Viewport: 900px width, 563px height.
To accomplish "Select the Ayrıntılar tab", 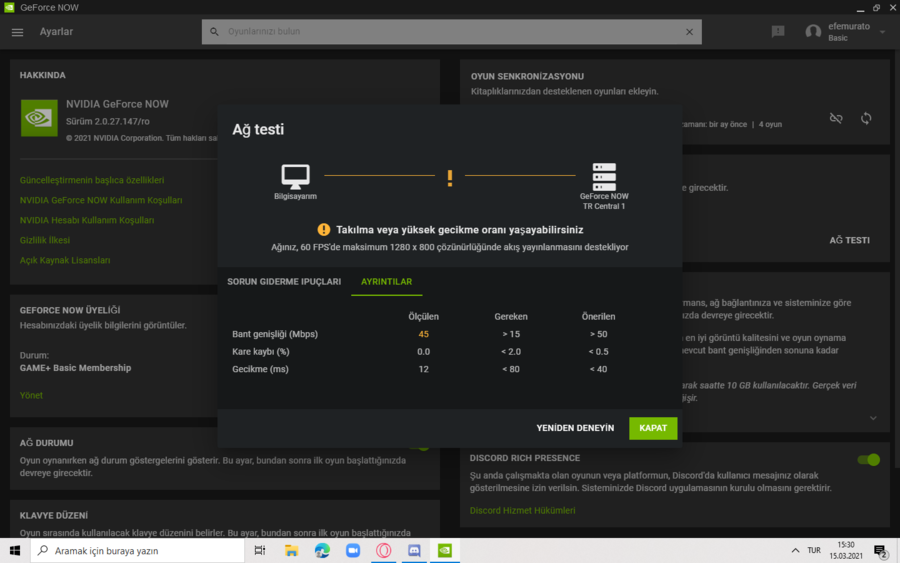I will tap(386, 282).
